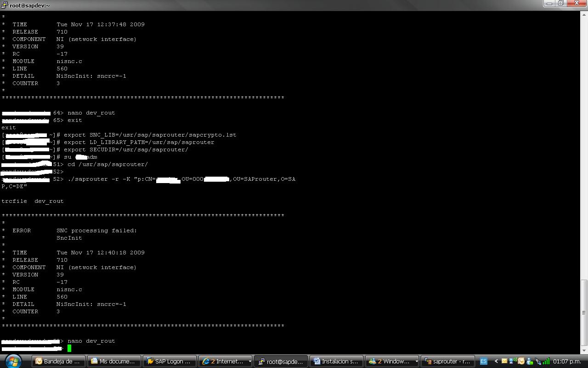This screenshot has width=588, height=368.
Task: Open the Mis documentos taskbar button
Action: tap(114, 361)
